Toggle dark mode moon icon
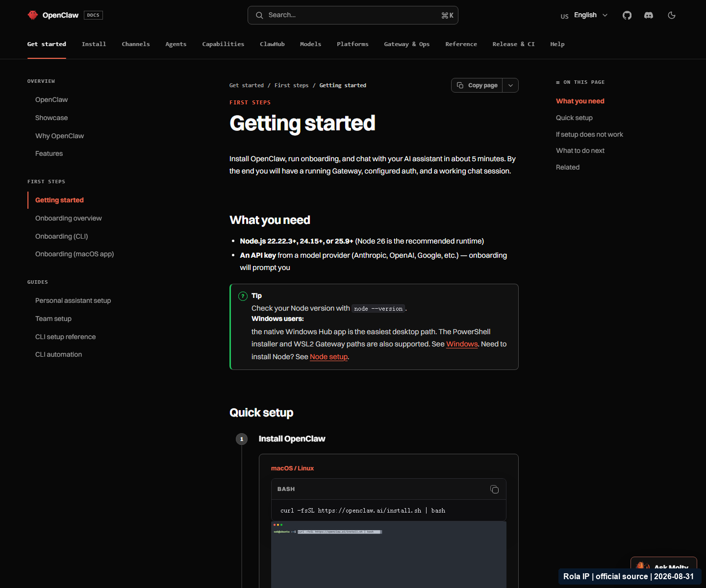Viewport: 706px width, 588px height. tap(672, 15)
